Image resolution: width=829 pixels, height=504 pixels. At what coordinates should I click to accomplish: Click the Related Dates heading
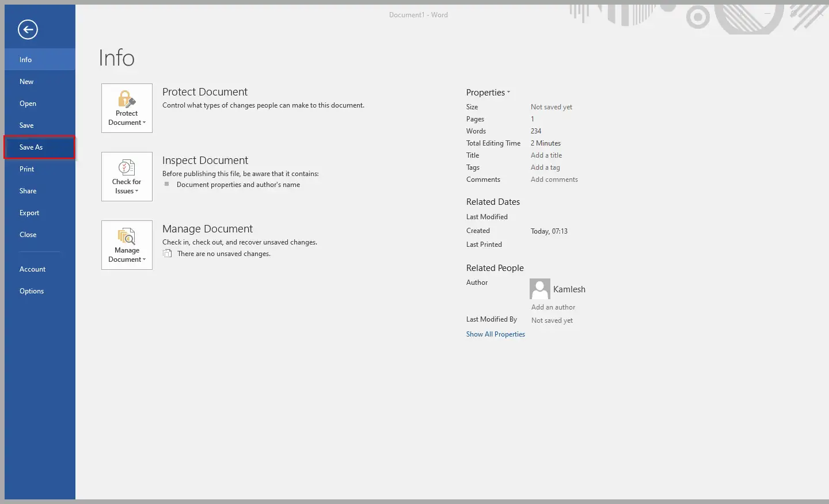(493, 202)
